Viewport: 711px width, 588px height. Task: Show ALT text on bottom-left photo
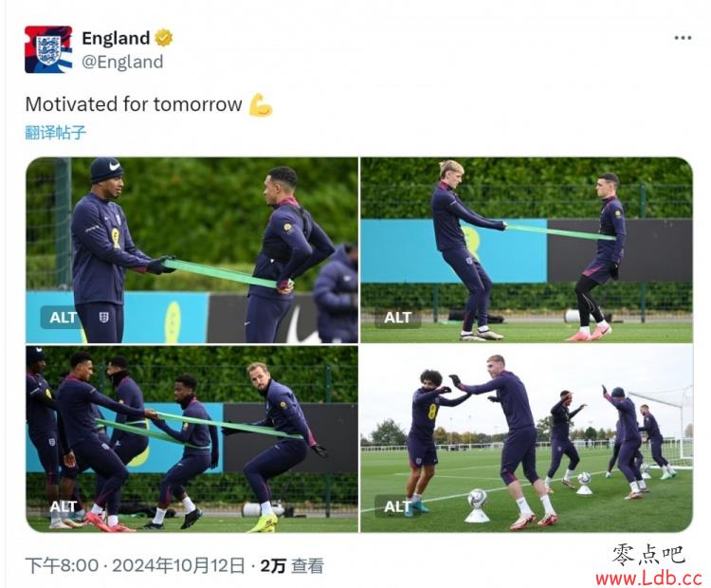tap(63, 506)
